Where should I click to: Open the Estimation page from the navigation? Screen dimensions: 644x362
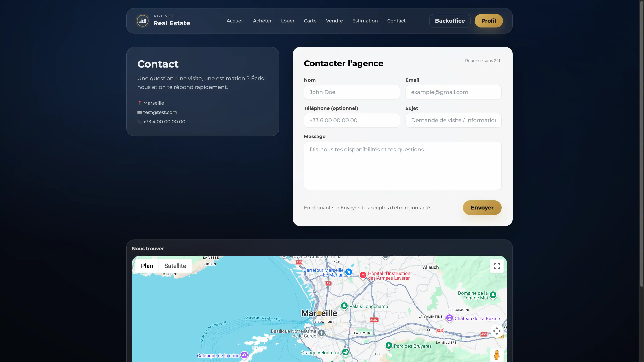(365, 21)
